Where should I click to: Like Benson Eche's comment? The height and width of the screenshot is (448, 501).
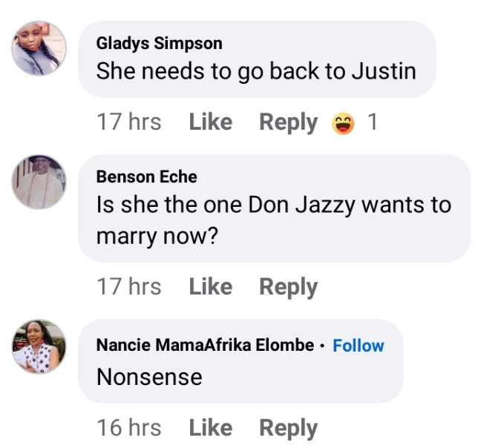(x=211, y=287)
